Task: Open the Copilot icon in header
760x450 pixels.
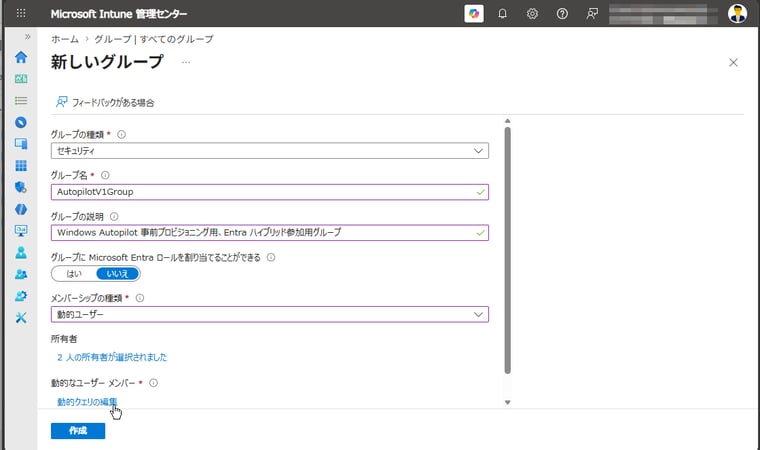Action: [474, 14]
